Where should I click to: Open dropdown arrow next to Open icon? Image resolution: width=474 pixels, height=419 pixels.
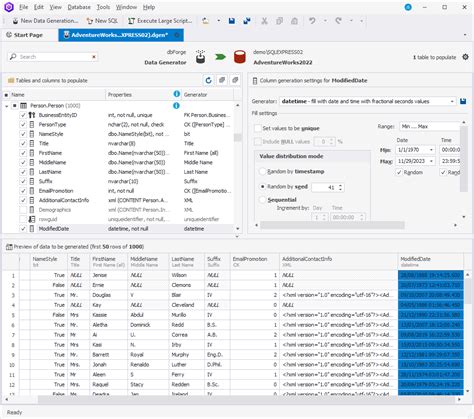pos(218,21)
